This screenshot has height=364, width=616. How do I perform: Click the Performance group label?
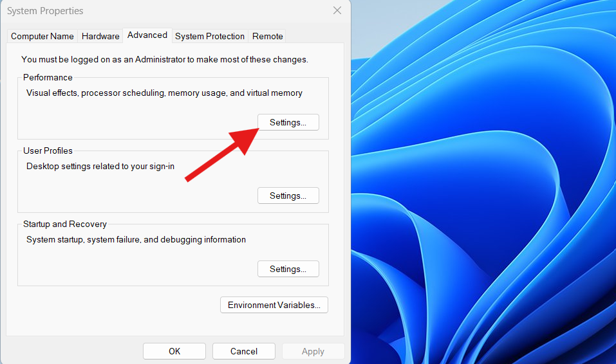[x=48, y=77]
